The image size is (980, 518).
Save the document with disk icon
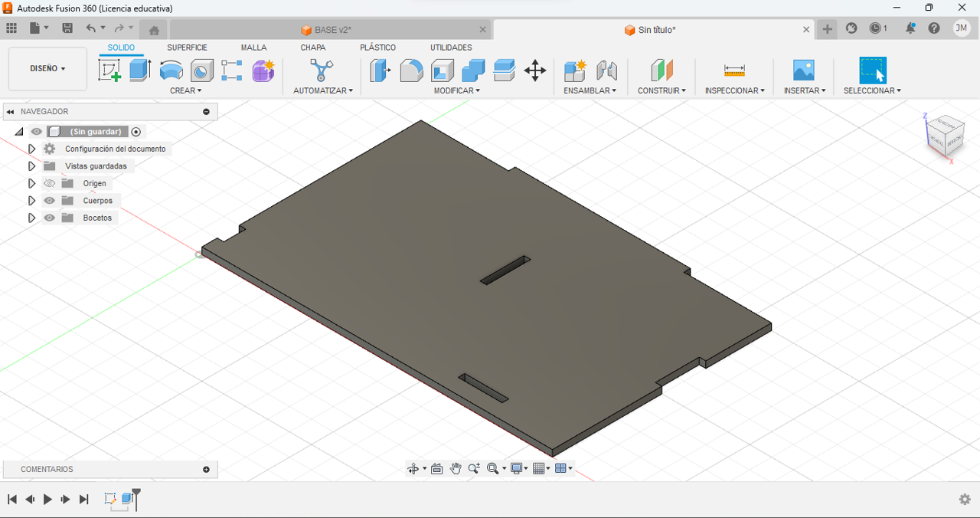67,28
